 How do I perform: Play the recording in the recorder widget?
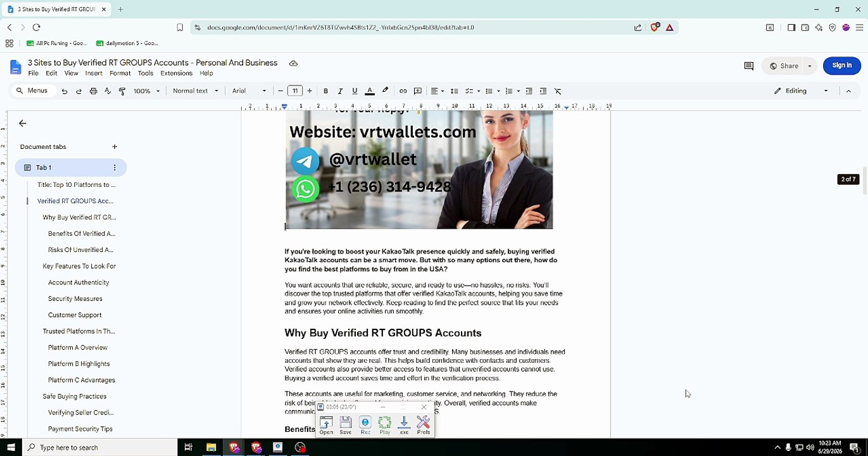[x=385, y=424]
